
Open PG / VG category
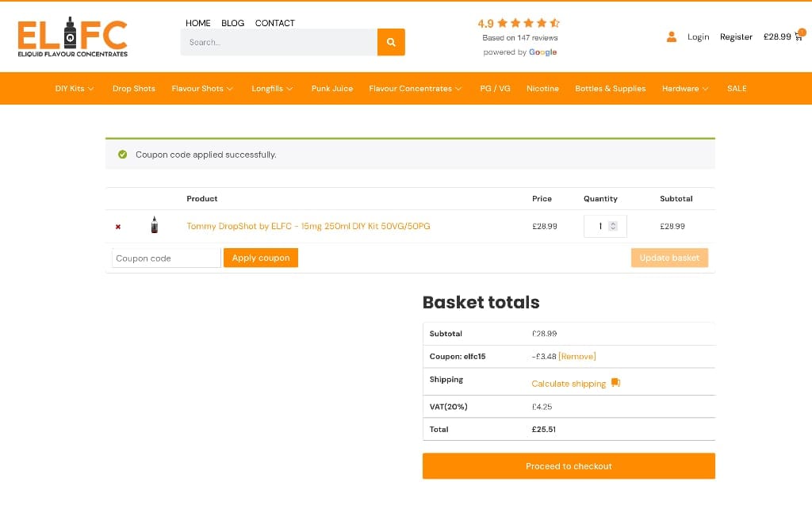pos(495,89)
